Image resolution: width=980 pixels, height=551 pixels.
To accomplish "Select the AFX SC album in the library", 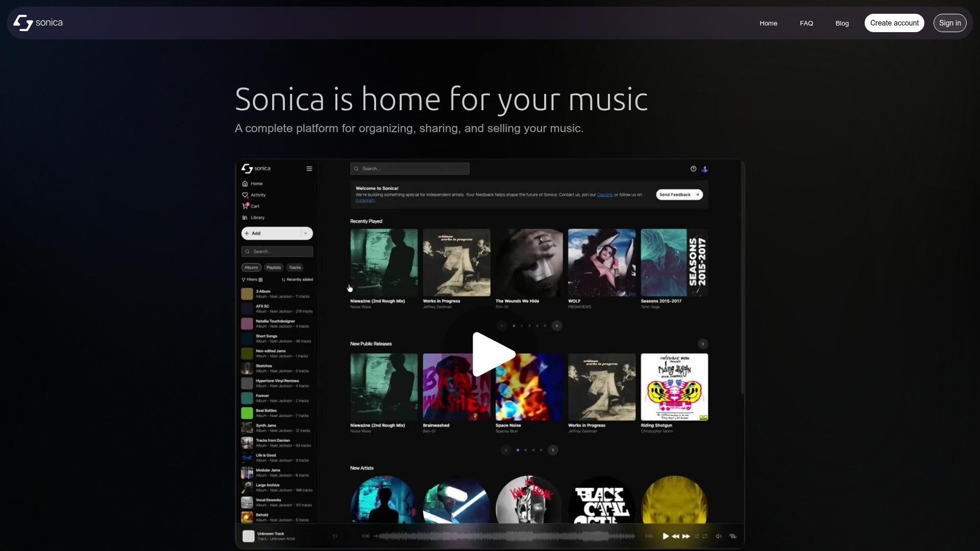I will point(277,309).
